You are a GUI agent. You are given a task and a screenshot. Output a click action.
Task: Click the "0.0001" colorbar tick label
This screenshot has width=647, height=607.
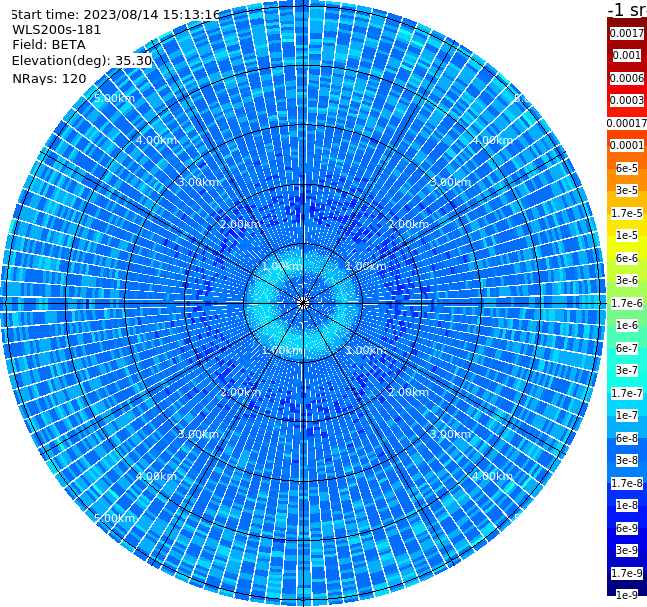(x=627, y=145)
